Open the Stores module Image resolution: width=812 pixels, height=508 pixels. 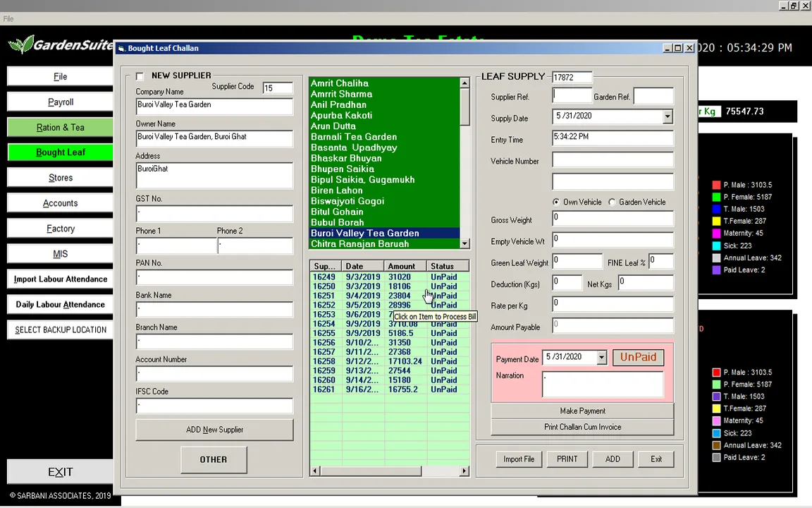60,178
